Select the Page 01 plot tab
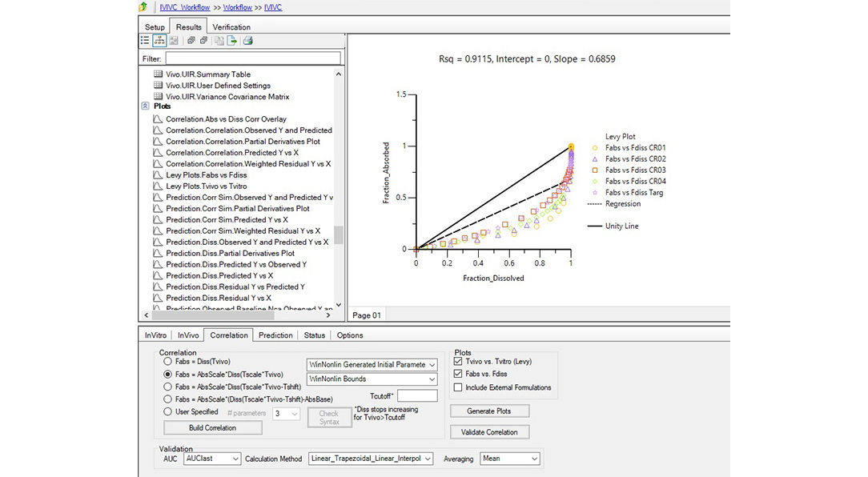This screenshot has height=477, width=868. (x=367, y=315)
